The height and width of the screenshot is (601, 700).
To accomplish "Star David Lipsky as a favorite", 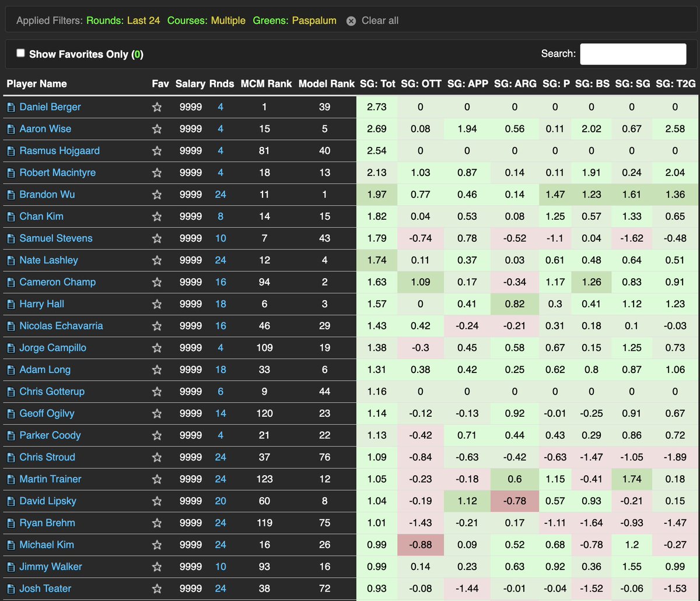I will click(x=156, y=501).
